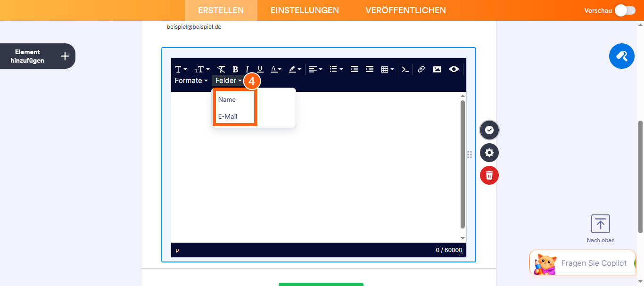Insert an image into the editor
This screenshot has width=644, height=286.
(438, 69)
